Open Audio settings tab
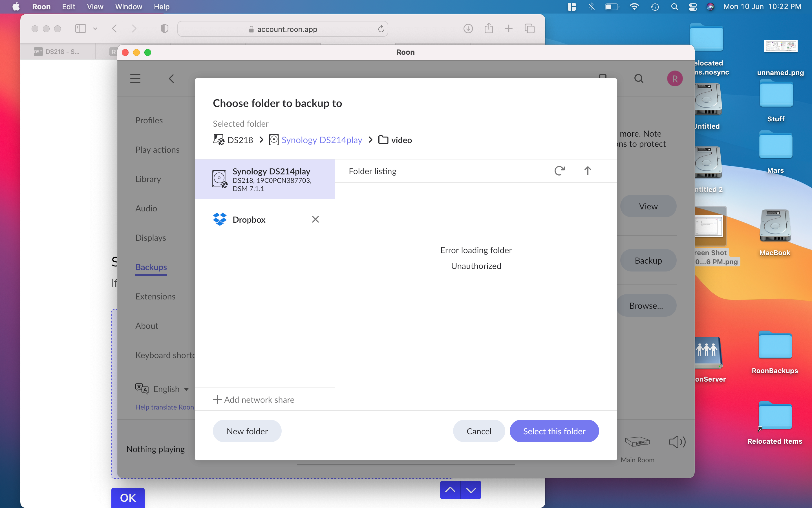 146,208
